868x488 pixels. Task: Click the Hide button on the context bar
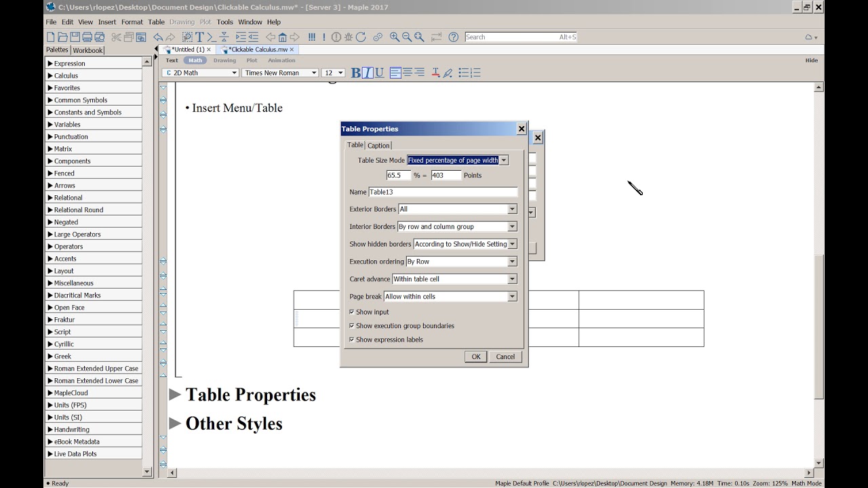coord(811,60)
